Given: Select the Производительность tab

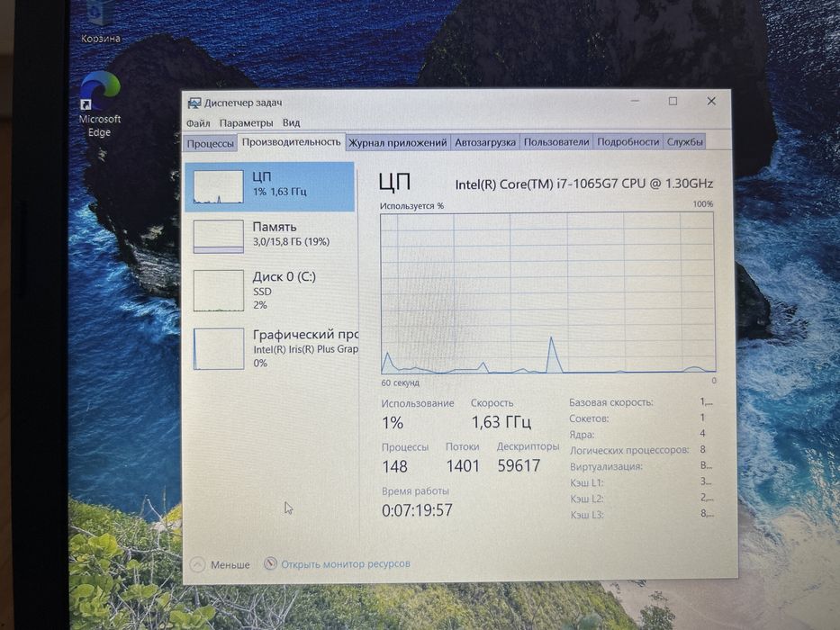Looking at the screenshot, I should coord(291,142).
